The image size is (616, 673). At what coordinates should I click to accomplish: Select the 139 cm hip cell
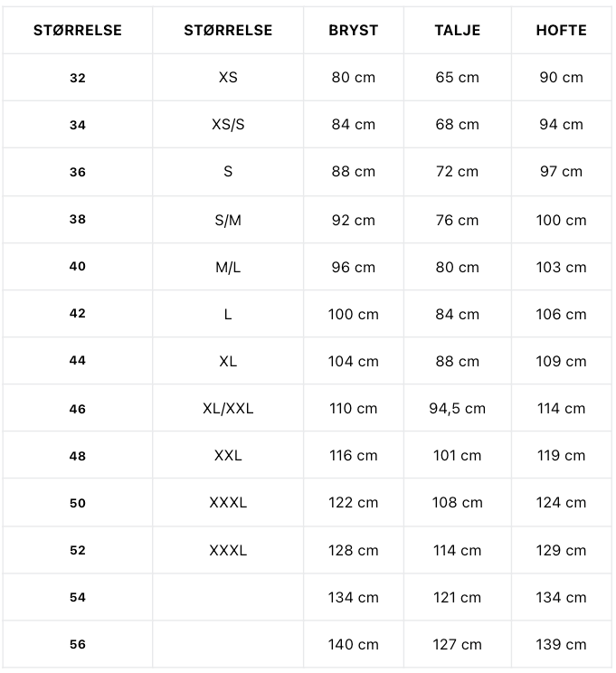point(561,645)
